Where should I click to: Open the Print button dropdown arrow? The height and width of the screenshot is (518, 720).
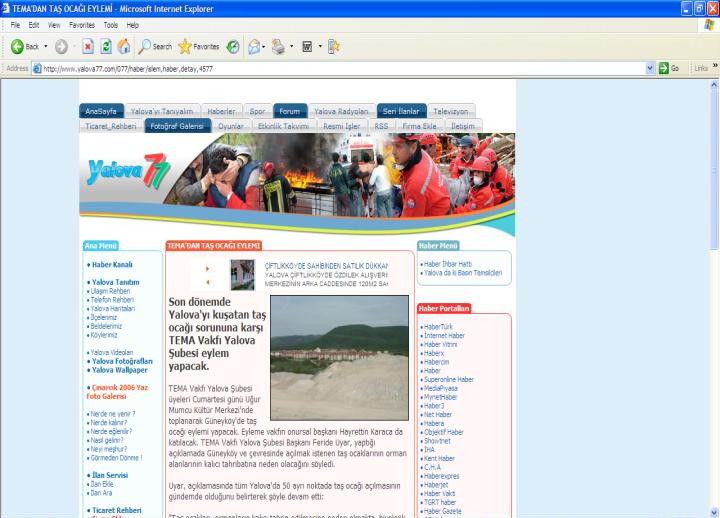291,46
